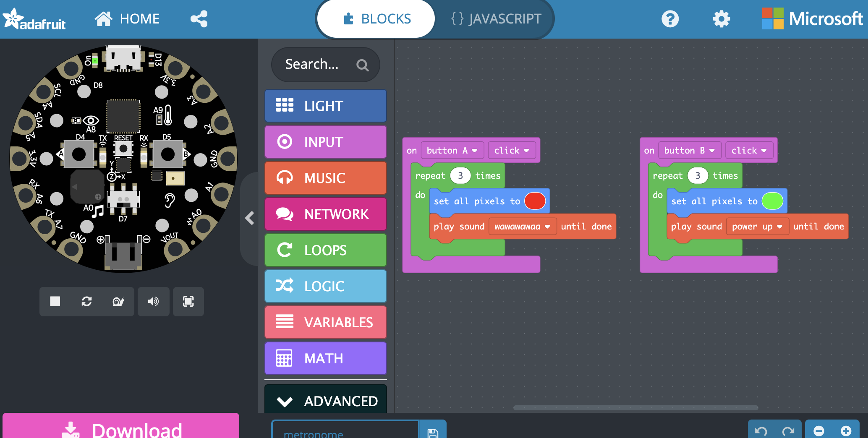Switch to the JavaScript editor tab
868x438 pixels.
pos(496,19)
